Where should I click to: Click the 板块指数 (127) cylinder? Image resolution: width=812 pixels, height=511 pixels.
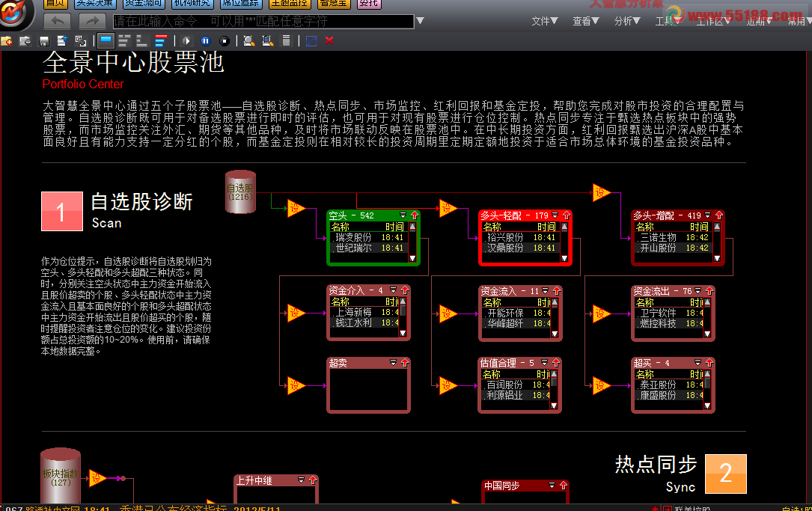(61, 475)
